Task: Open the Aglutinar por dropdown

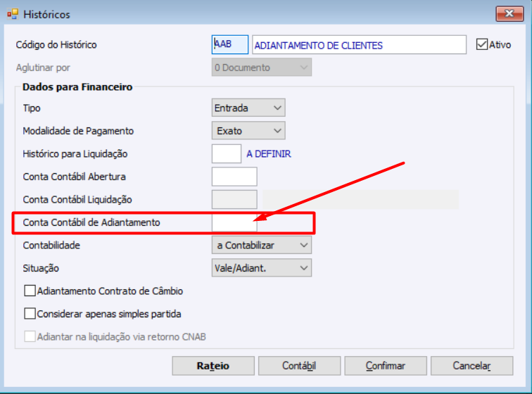Action: [262, 68]
